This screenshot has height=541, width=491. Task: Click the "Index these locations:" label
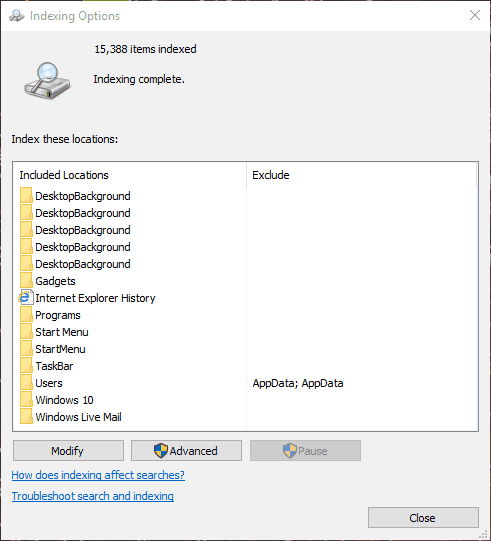coord(65,139)
